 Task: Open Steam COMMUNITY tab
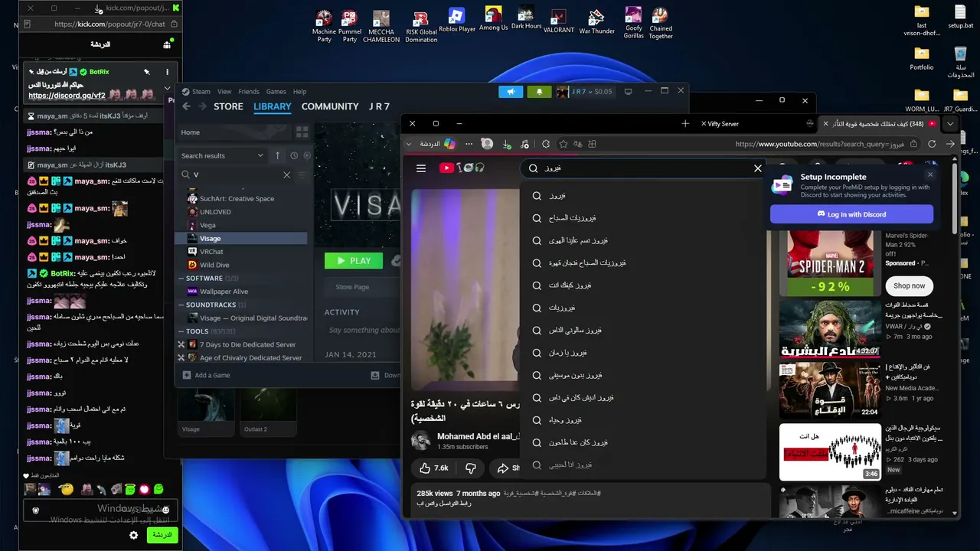tap(330, 106)
